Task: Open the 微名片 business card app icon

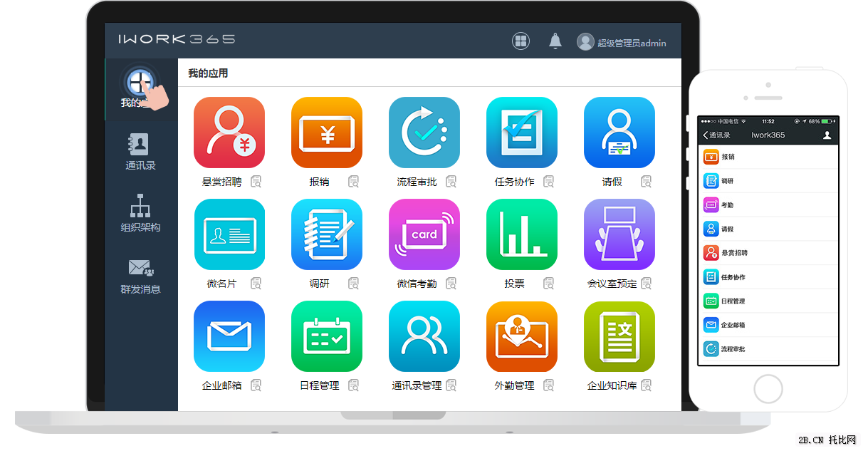Action: coord(229,235)
